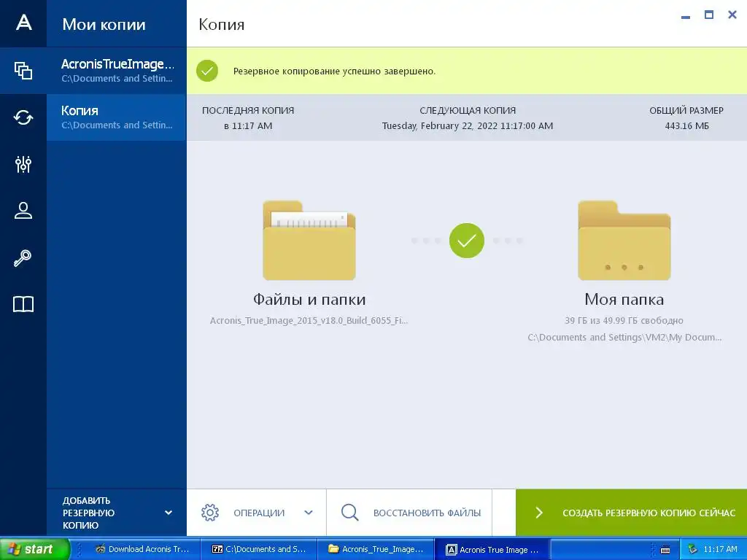This screenshot has height=560, width=747.
Task: Click 'Восстановить файлы' button
Action: (409, 513)
